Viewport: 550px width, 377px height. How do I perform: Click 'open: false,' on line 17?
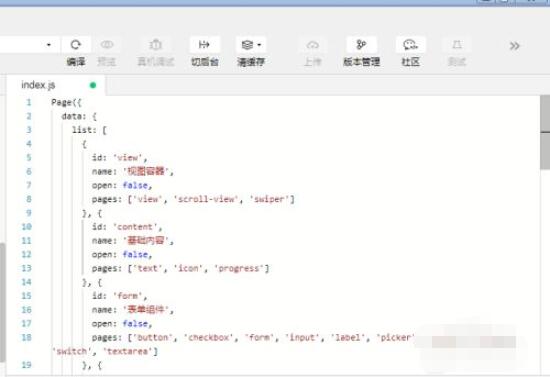coord(122,323)
